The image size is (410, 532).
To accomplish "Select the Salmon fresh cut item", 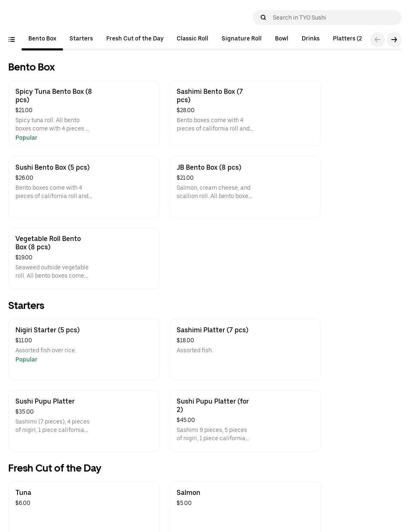I will click(245, 504).
